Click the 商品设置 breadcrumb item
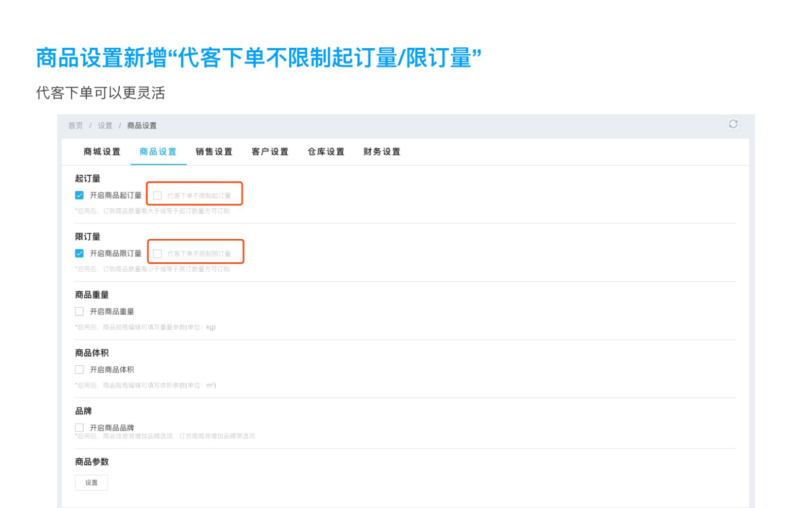This screenshot has width=812, height=508. [x=142, y=125]
